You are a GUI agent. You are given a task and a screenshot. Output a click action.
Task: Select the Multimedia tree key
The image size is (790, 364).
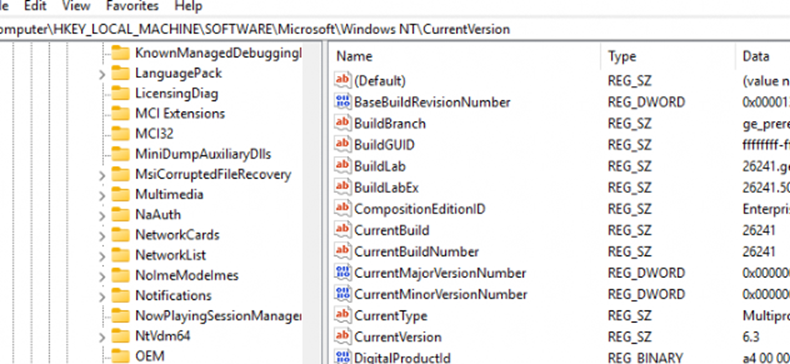tap(169, 195)
